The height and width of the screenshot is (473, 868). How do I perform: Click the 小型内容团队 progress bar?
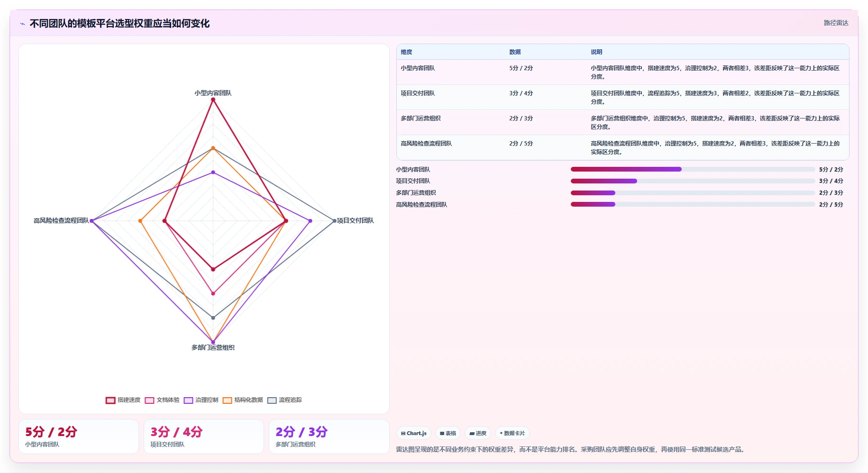pyautogui.click(x=693, y=169)
